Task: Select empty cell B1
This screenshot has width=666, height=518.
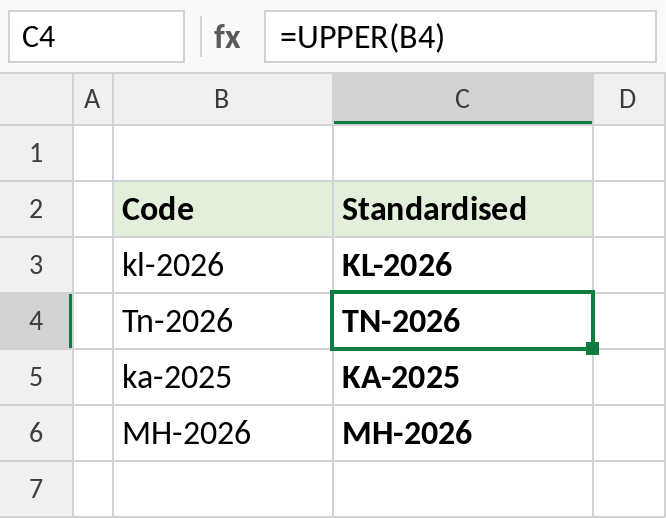Action: coord(223,153)
